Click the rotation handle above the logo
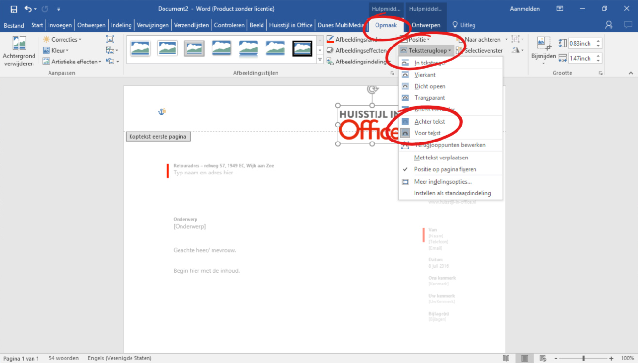638x364 pixels. 372,89
